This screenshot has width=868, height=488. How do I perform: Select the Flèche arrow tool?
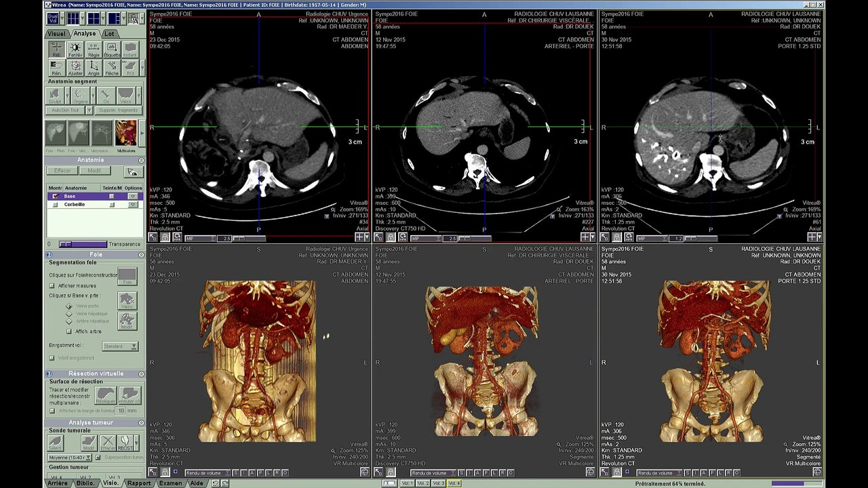[112, 68]
